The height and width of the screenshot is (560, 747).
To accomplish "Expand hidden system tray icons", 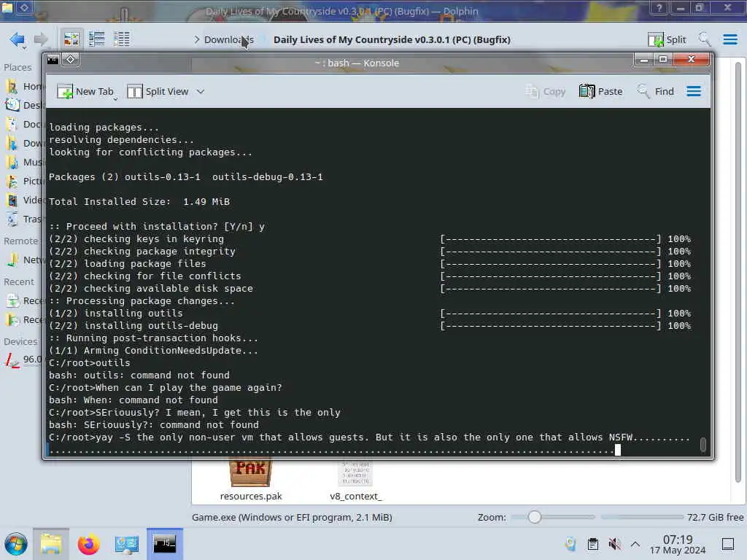I will 635,544.
